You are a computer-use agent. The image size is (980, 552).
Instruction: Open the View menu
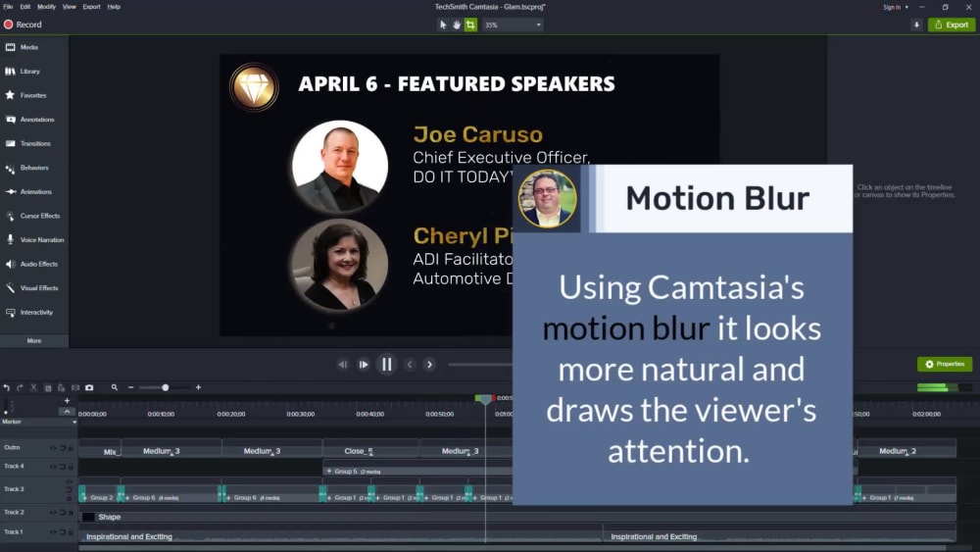pos(69,7)
